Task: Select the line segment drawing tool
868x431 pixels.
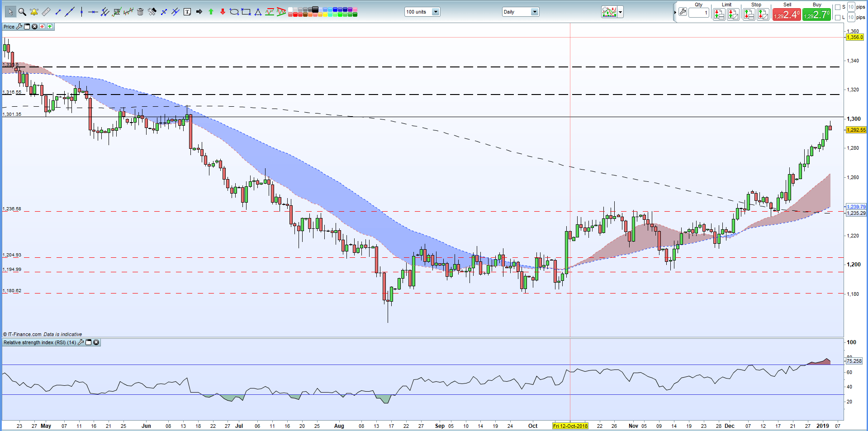Action: tap(58, 12)
